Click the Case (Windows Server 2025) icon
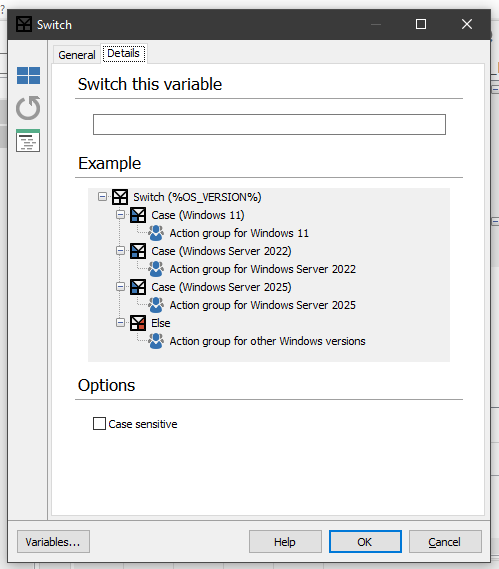499x569 pixels. tap(138, 287)
